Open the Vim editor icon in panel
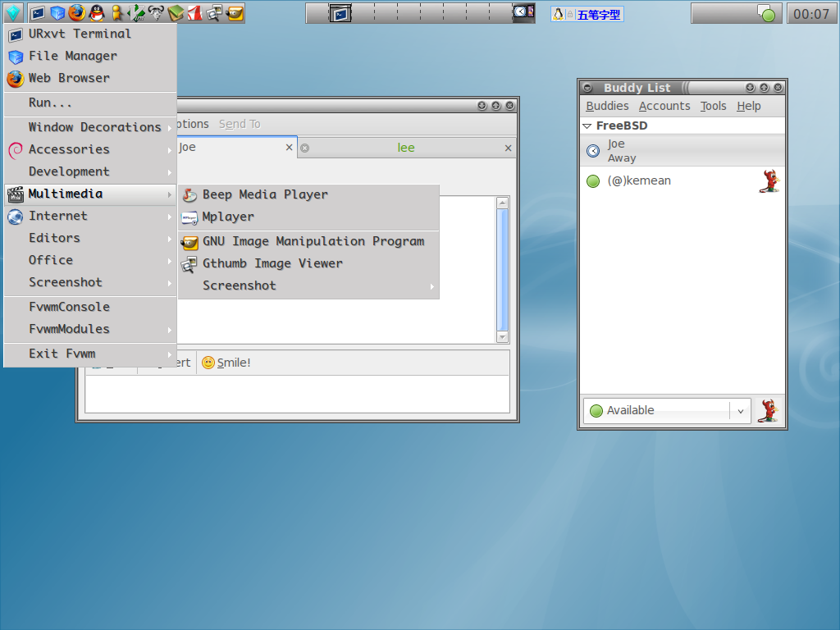This screenshot has width=840, height=630. click(x=137, y=13)
